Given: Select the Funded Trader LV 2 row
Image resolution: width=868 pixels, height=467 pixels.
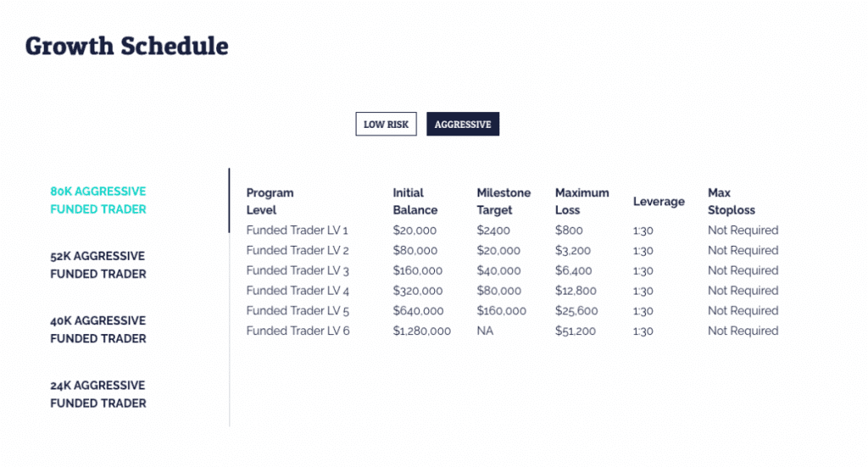Looking at the screenshot, I should pos(512,250).
